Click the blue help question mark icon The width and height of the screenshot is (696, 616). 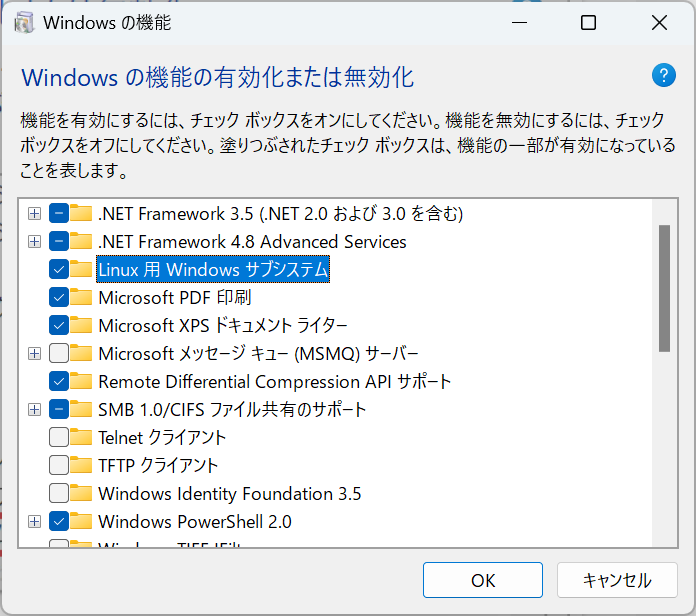664,75
